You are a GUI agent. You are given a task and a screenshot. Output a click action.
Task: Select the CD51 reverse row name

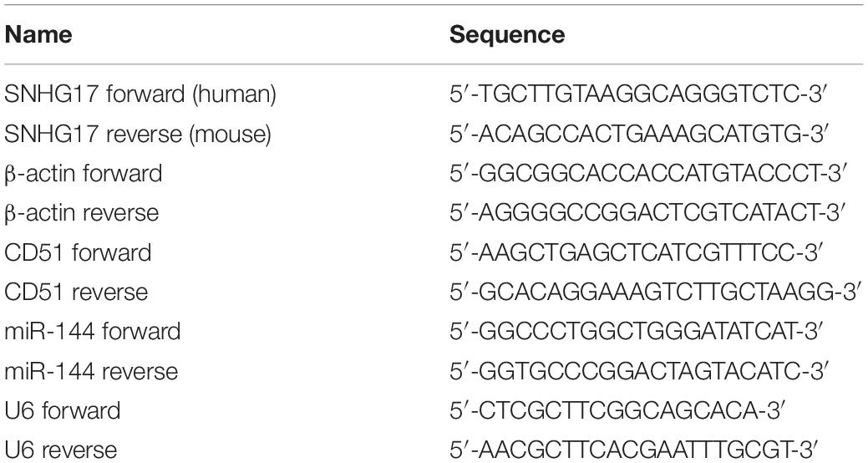(76, 292)
